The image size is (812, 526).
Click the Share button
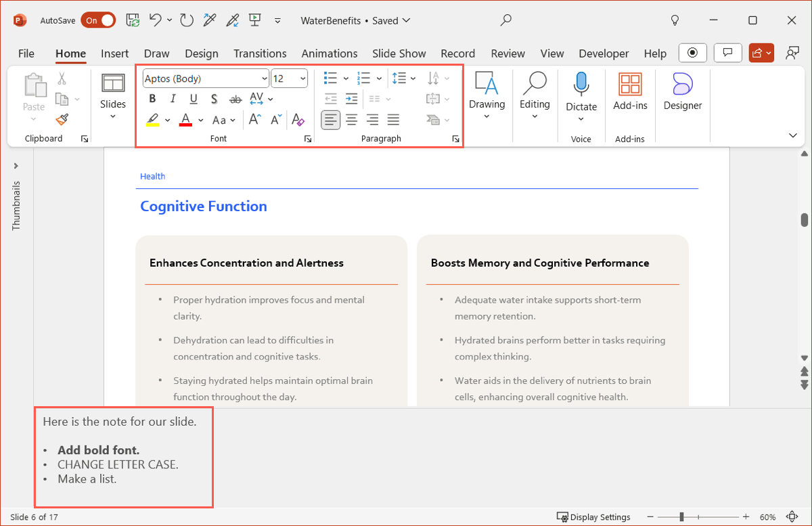[x=761, y=53]
